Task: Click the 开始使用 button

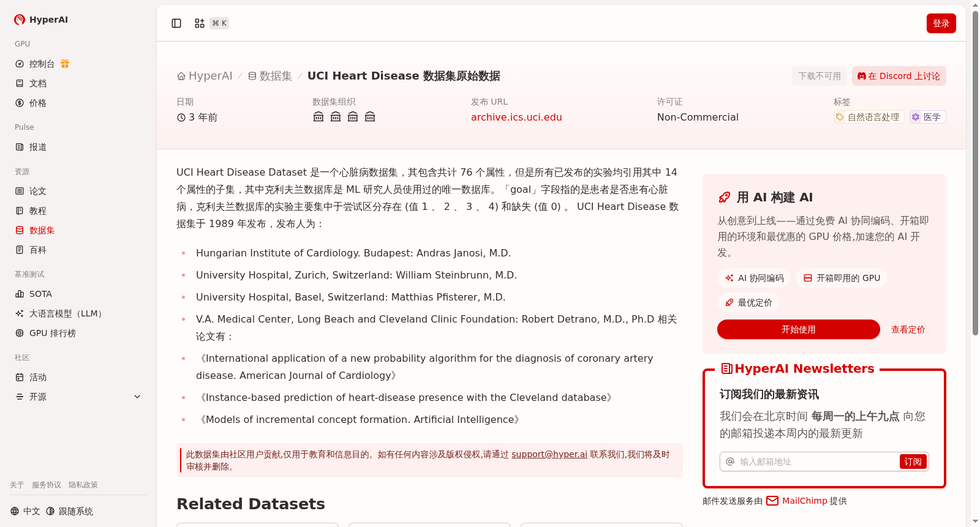Action: coord(798,329)
